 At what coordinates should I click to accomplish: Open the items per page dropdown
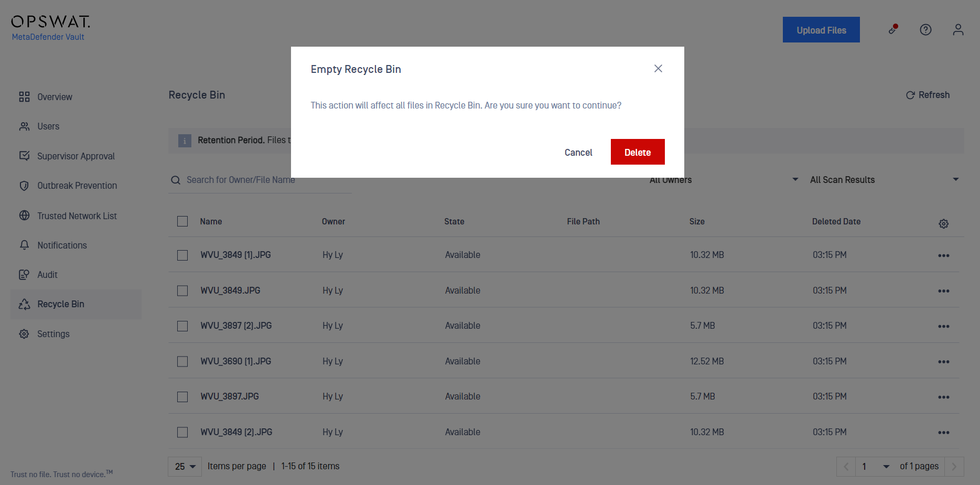[x=185, y=466]
